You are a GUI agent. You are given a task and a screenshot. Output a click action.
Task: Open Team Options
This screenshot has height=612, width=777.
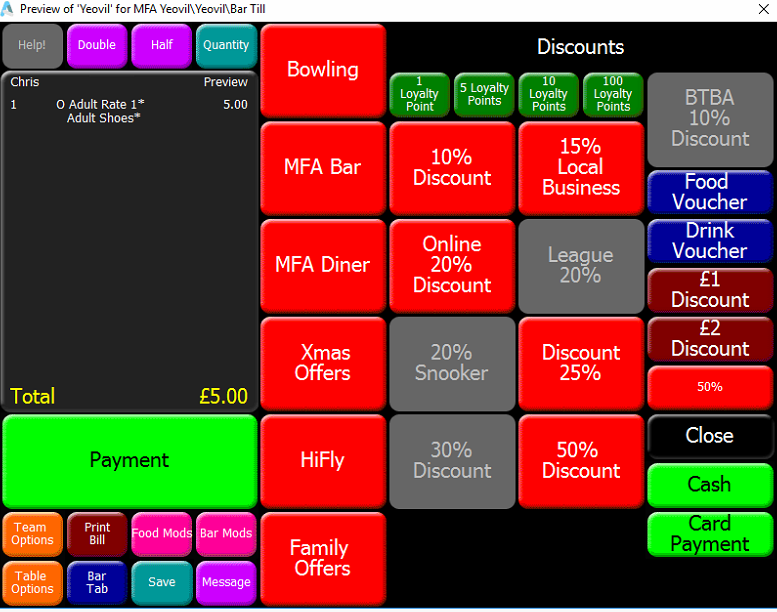pos(32,534)
